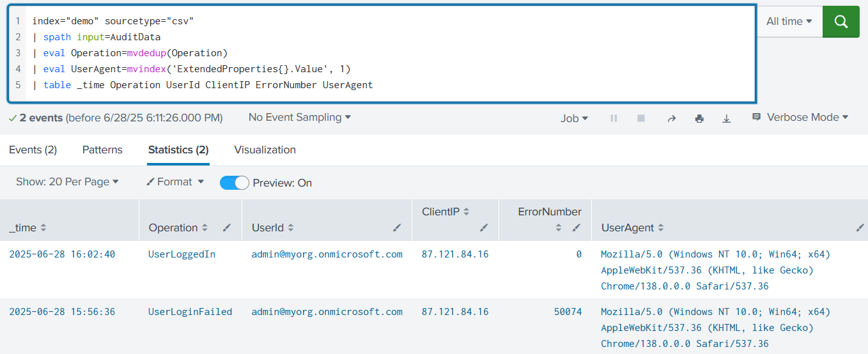Toggle the Preview switch off
This screenshot has width=868, height=354.
pos(234,183)
